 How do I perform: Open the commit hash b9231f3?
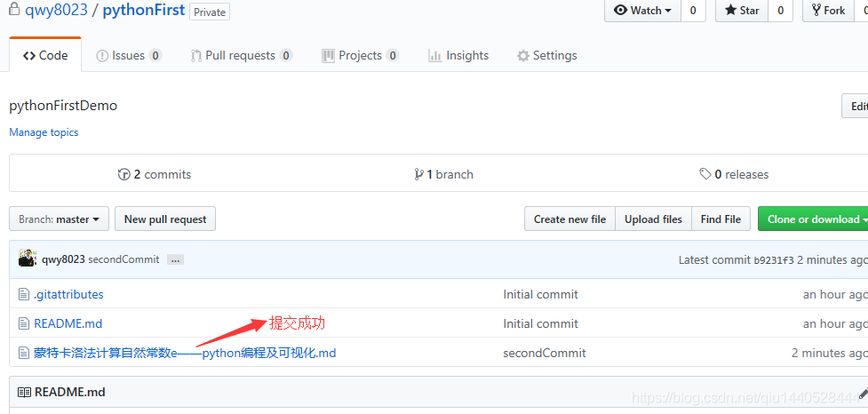pyautogui.click(x=774, y=260)
